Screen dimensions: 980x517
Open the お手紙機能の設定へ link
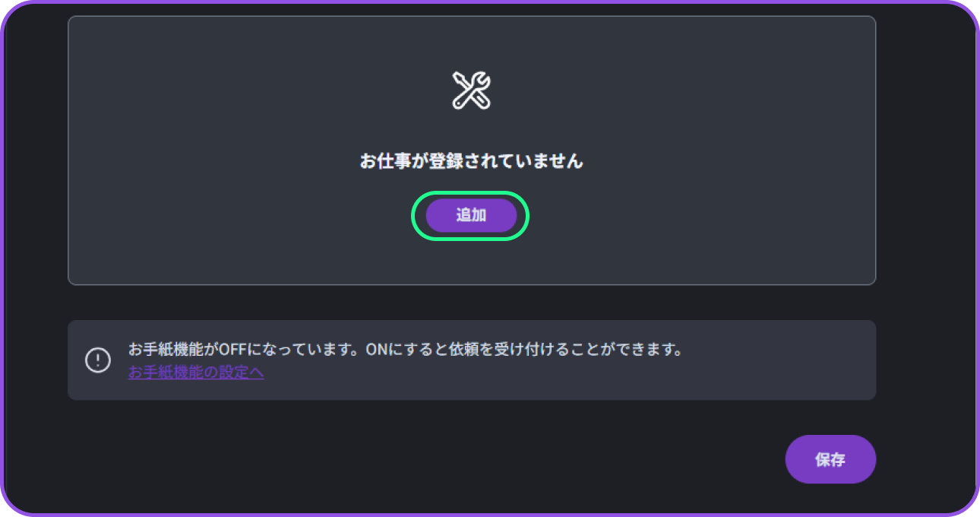coord(196,373)
